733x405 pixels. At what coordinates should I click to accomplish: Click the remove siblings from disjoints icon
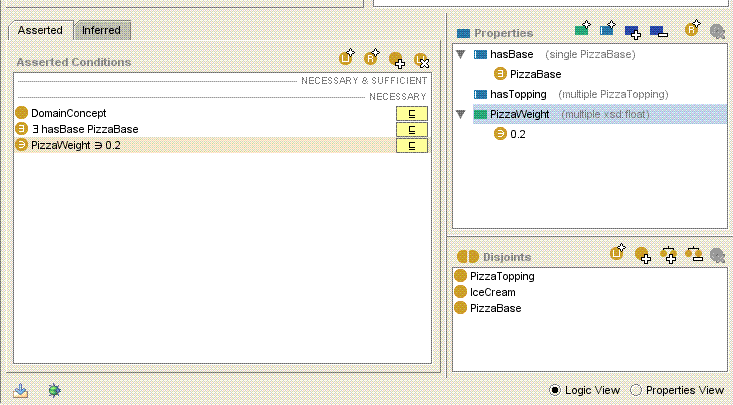694,255
